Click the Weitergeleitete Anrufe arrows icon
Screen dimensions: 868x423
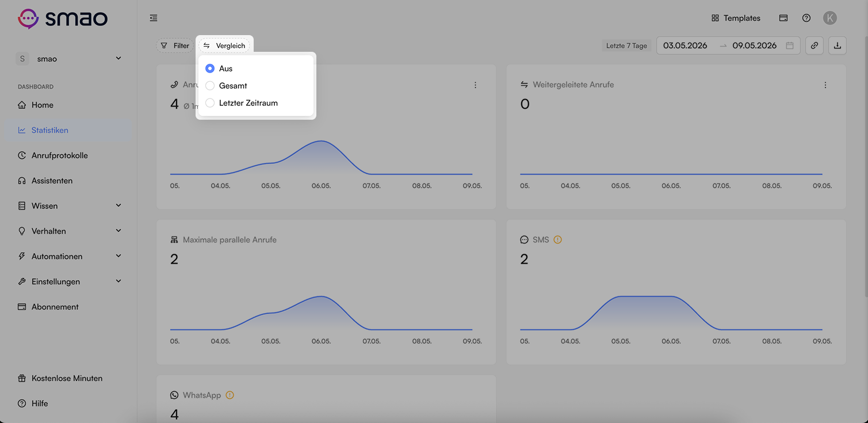click(524, 85)
